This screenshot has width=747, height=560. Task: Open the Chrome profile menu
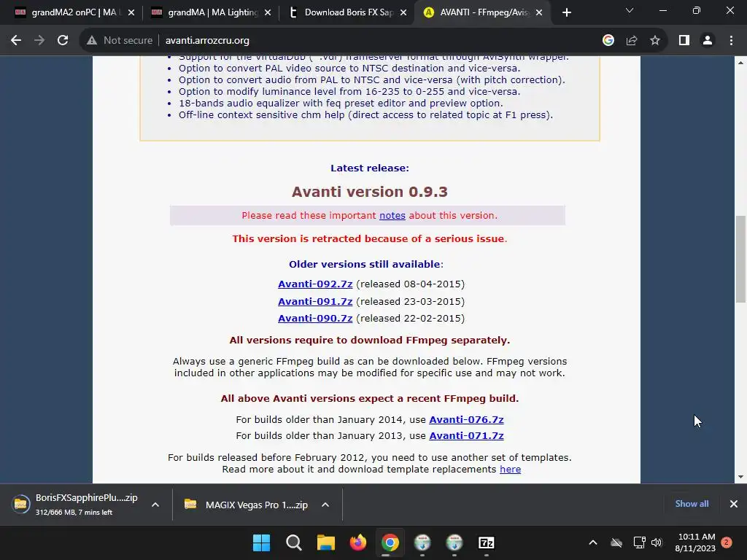[708, 41]
